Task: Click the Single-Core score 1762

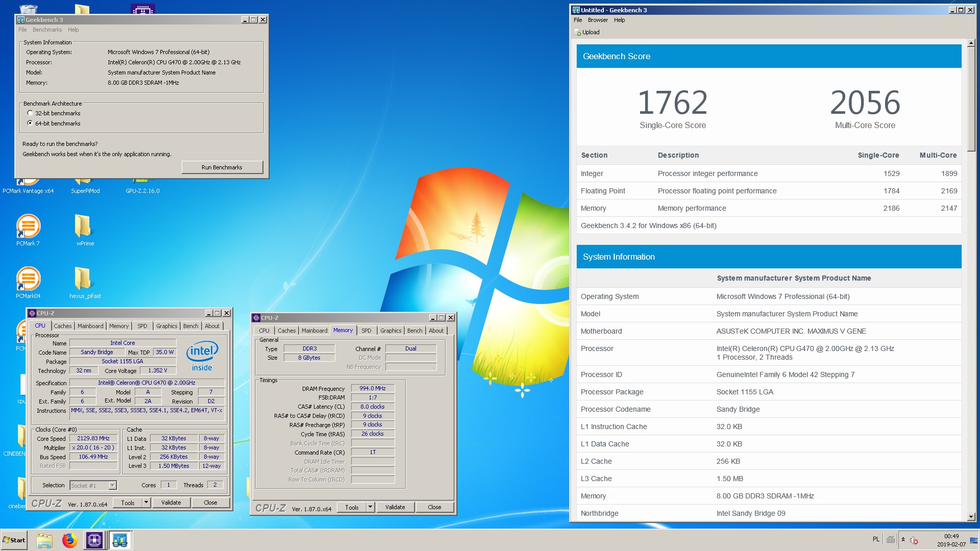Action: point(672,103)
